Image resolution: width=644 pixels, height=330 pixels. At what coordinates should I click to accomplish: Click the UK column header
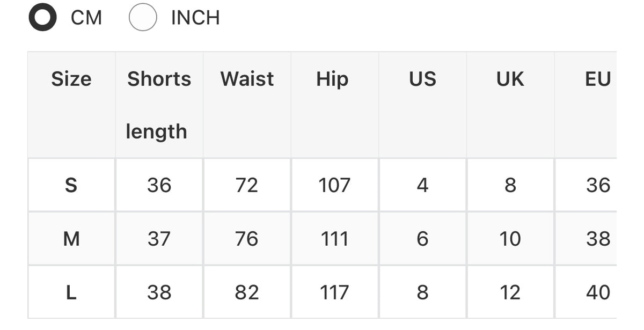[510, 105]
